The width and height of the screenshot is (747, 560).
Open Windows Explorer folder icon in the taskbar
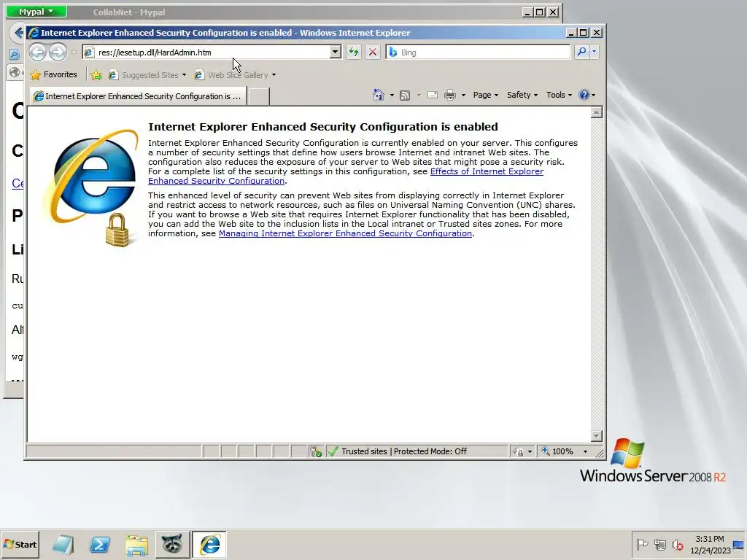pyautogui.click(x=136, y=544)
